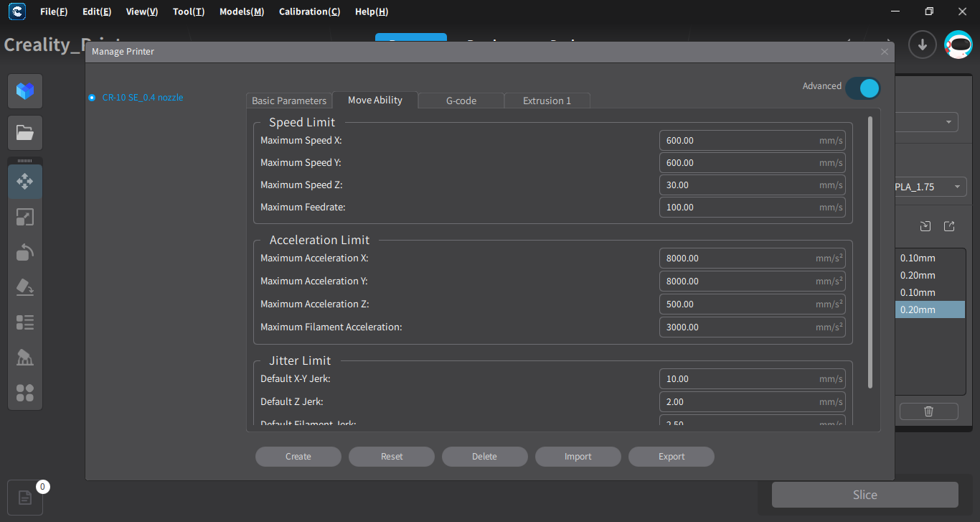Select the Move tool with four arrows

pyautogui.click(x=25, y=182)
